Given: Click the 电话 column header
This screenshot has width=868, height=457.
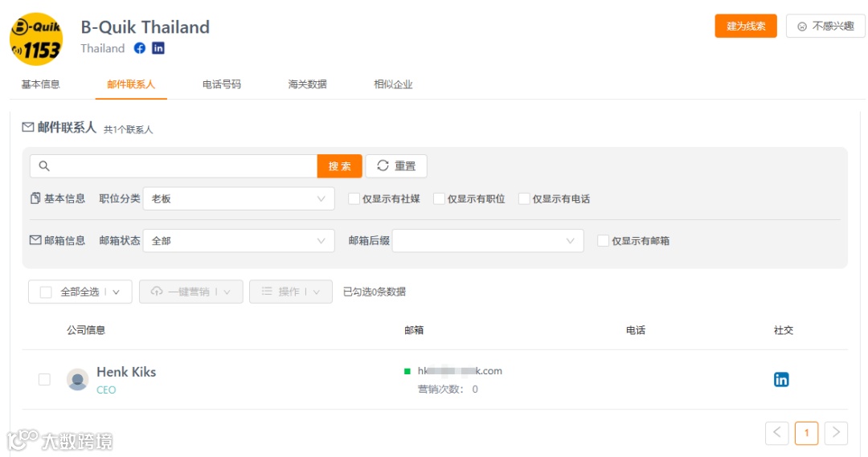Looking at the screenshot, I should (x=636, y=330).
